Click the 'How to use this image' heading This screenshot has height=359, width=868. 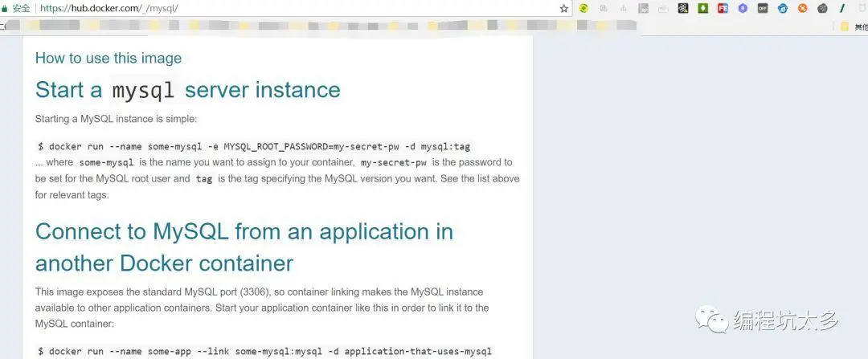108,58
